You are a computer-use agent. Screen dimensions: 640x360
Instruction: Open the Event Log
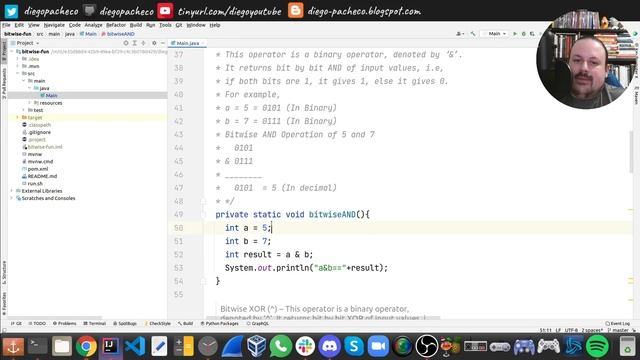pyautogui.click(x=618, y=323)
